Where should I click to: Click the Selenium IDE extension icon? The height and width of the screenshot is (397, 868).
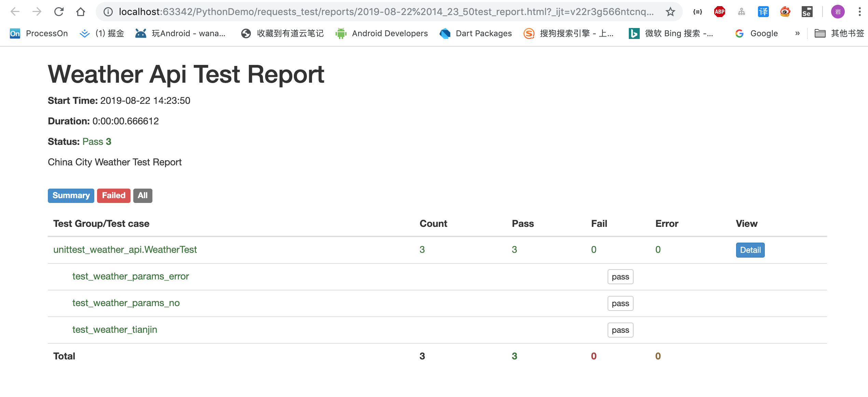pos(807,12)
